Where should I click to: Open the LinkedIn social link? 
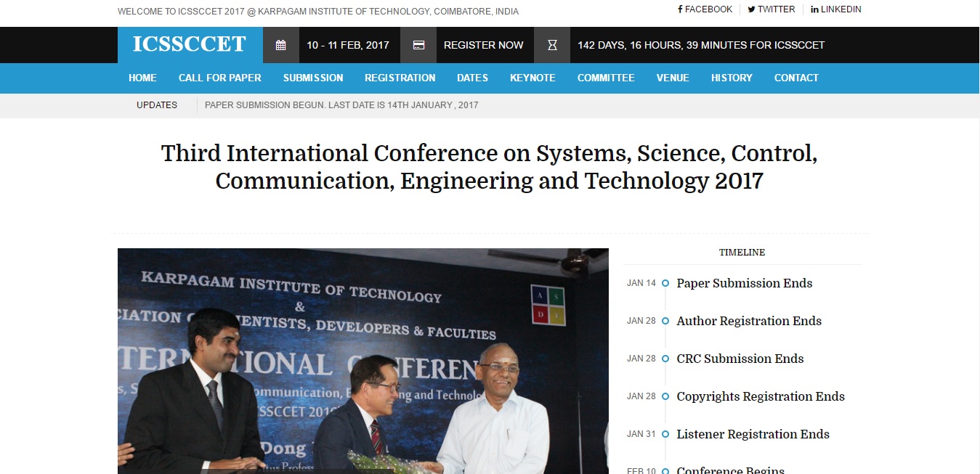tap(835, 9)
